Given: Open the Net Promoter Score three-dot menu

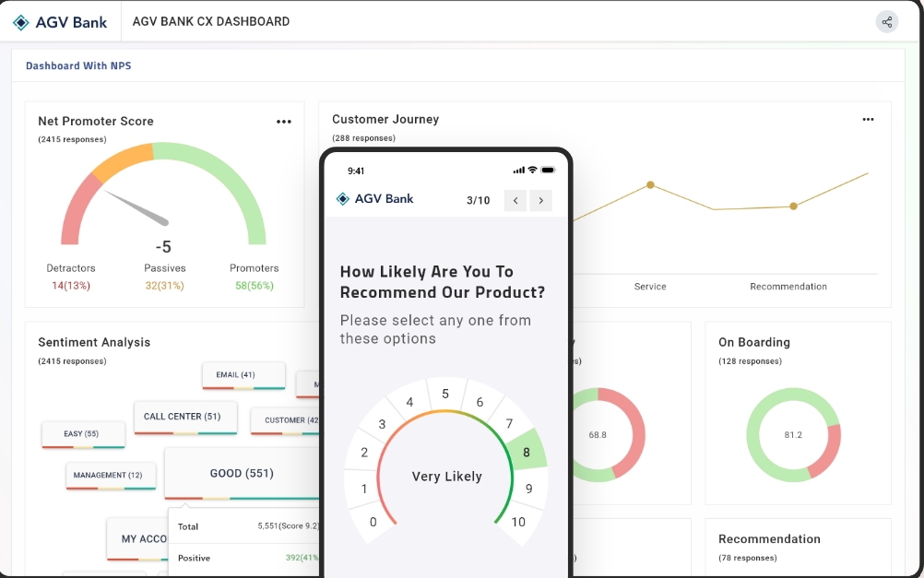Looking at the screenshot, I should tap(284, 121).
